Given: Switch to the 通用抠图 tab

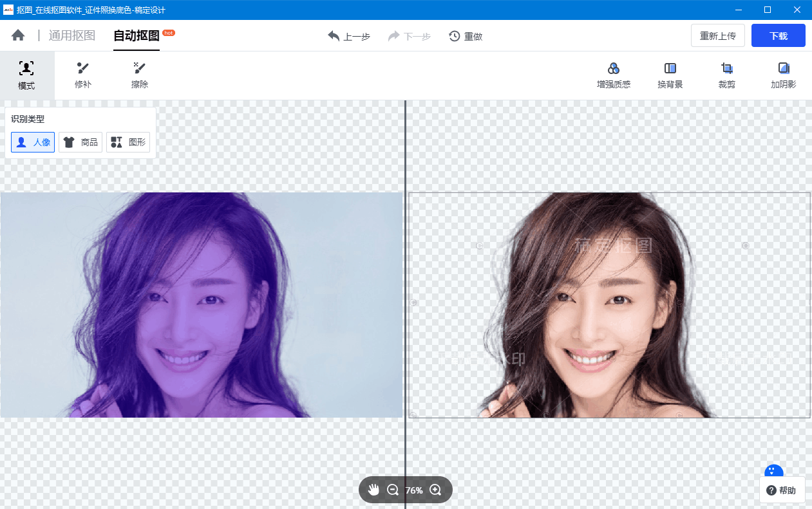Looking at the screenshot, I should [x=72, y=36].
